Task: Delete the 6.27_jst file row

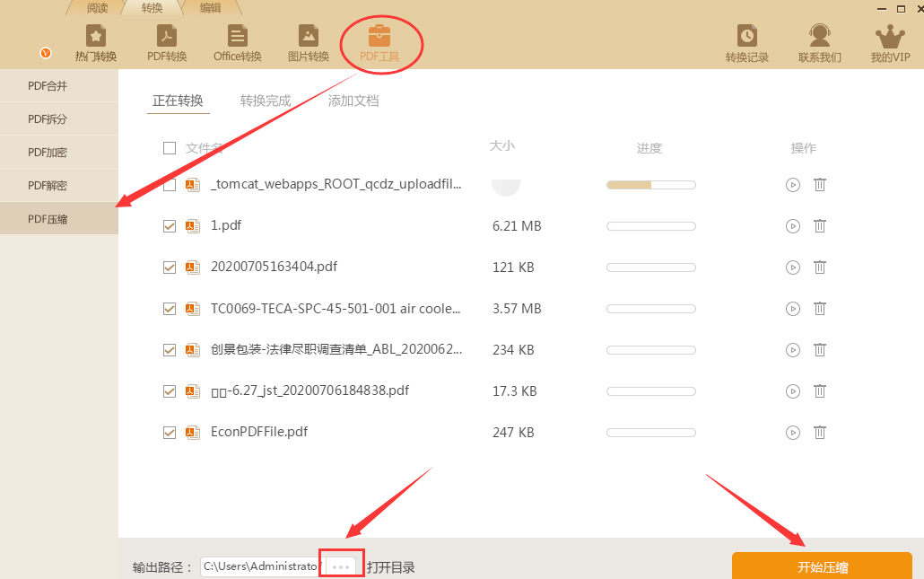Action: pos(820,390)
